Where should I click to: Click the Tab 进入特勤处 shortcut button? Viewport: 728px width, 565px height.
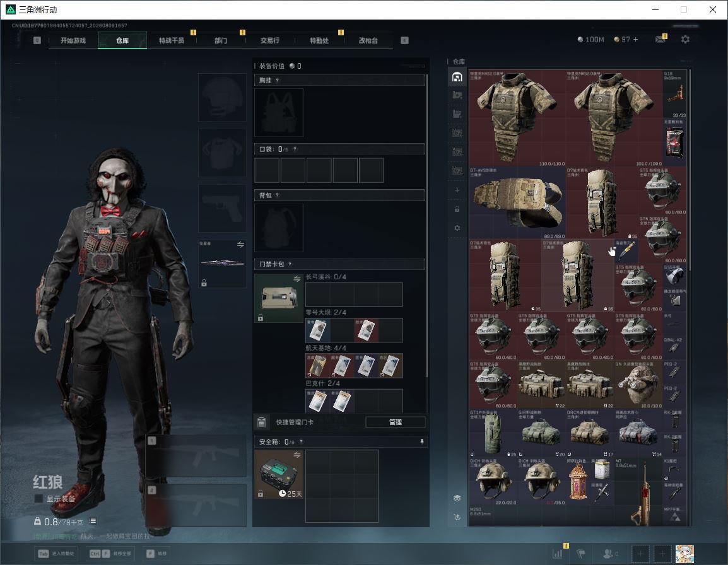click(56, 554)
